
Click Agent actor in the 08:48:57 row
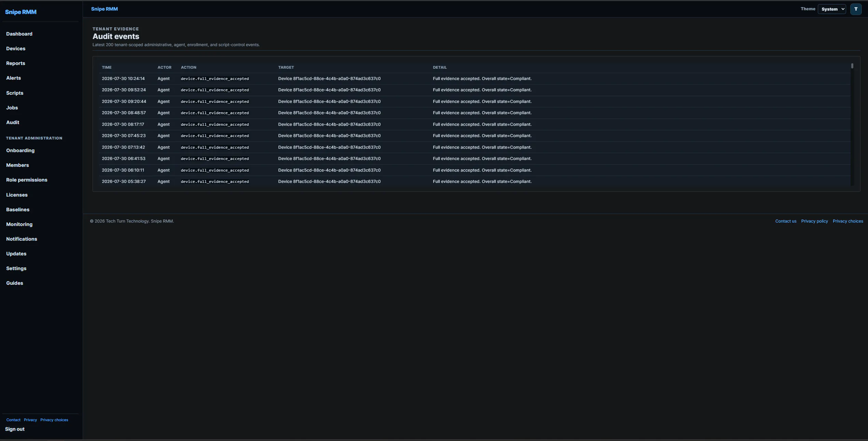(x=164, y=113)
